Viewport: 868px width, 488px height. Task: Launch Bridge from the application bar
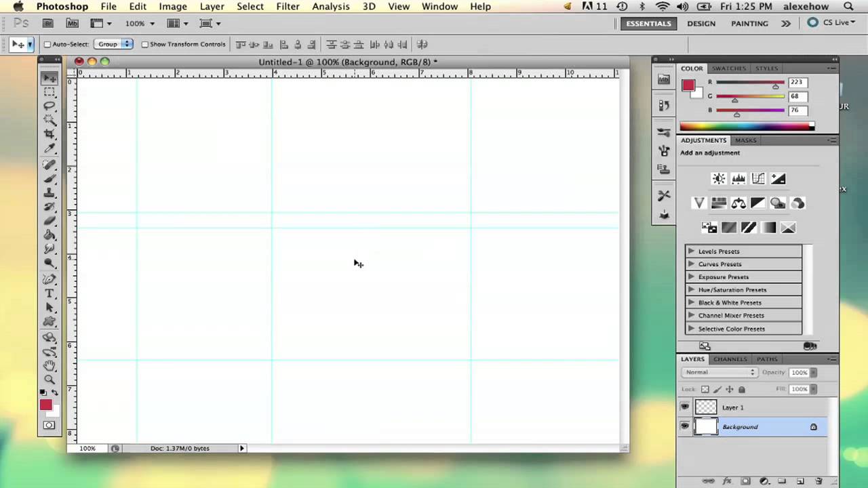(48, 23)
